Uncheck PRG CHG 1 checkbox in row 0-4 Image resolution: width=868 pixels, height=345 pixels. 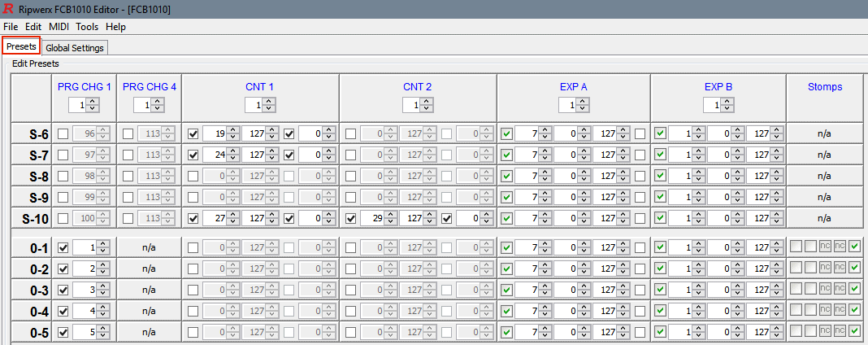pos(63,312)
